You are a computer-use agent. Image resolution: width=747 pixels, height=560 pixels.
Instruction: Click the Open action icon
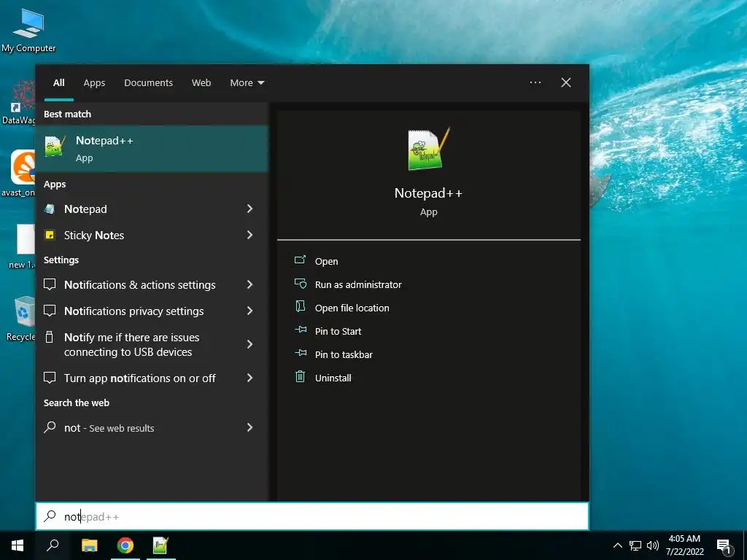pos(300,260)
